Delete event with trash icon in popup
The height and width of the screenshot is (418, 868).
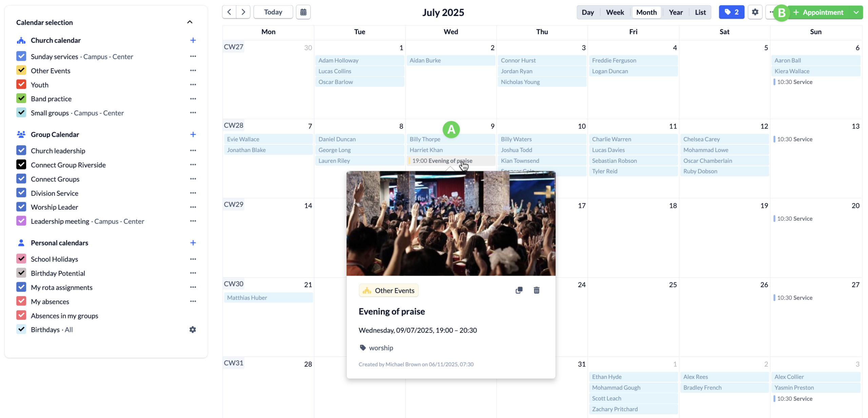pyautogui.click(x=536, y=290)
